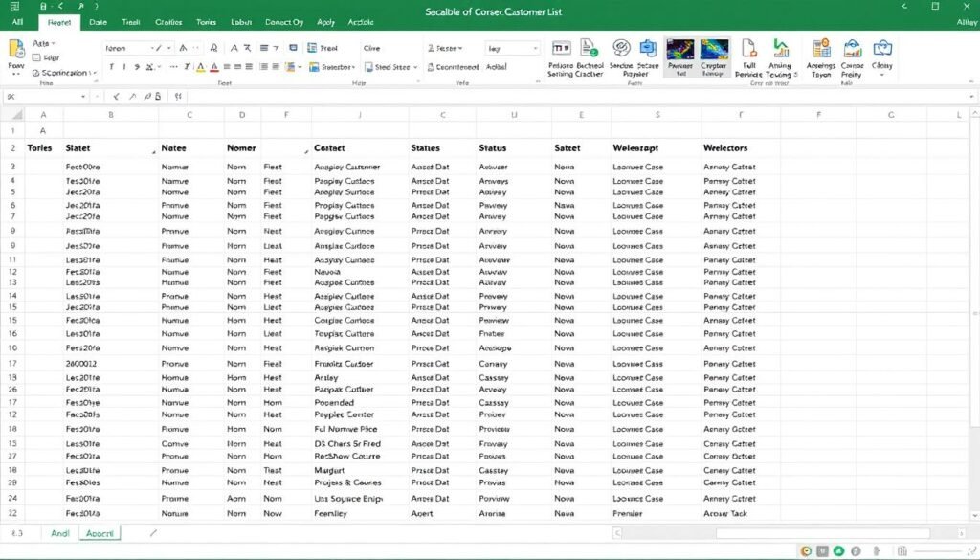Toggle the first bold-style formatting button
Viewport: 980px width, 560px height.
[111, 67]
